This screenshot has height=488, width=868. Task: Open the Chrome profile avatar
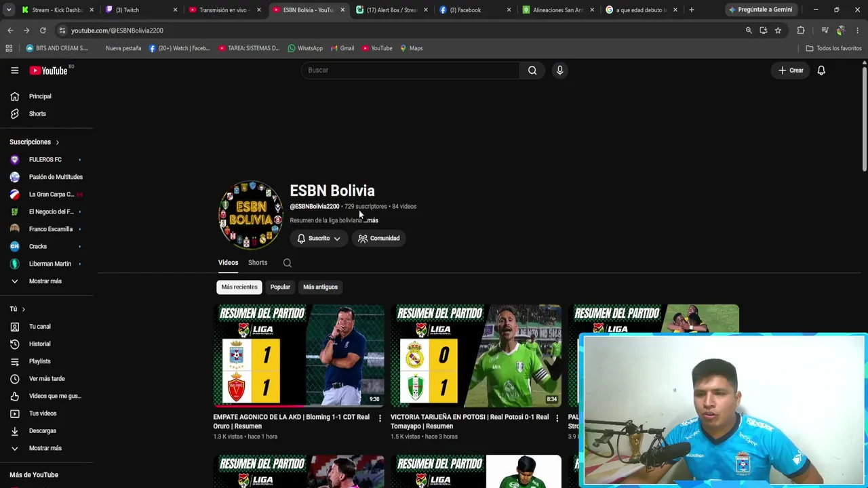pyautogui.click(x=841, y=30)
